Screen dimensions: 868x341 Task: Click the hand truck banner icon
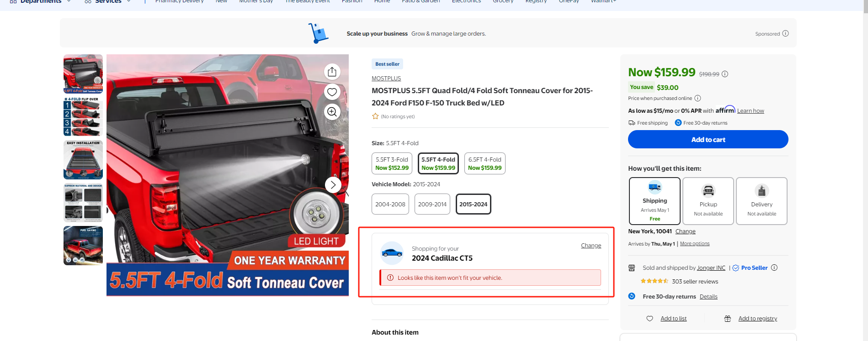319,33
